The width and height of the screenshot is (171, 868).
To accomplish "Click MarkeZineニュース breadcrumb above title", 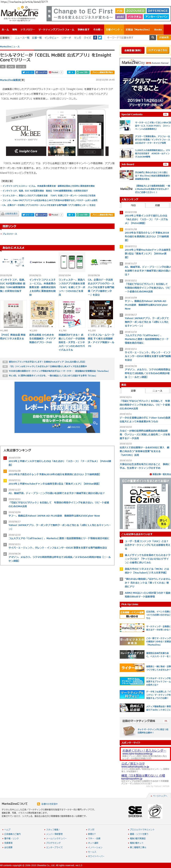I will pyautogui.click(x=10, y=47).
